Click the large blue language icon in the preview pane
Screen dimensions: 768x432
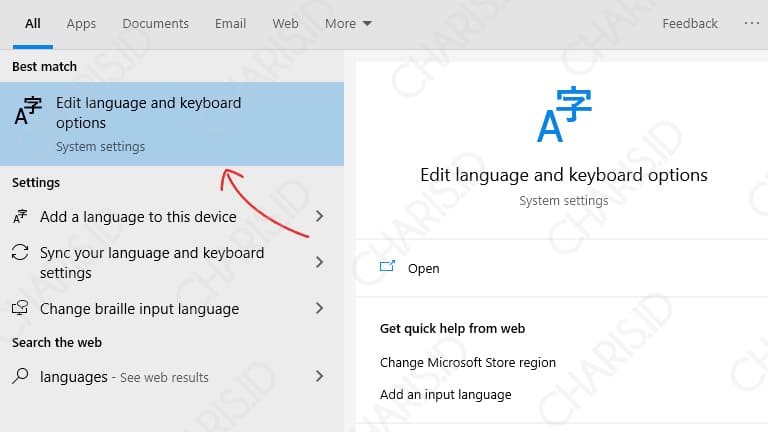[564, 115]
